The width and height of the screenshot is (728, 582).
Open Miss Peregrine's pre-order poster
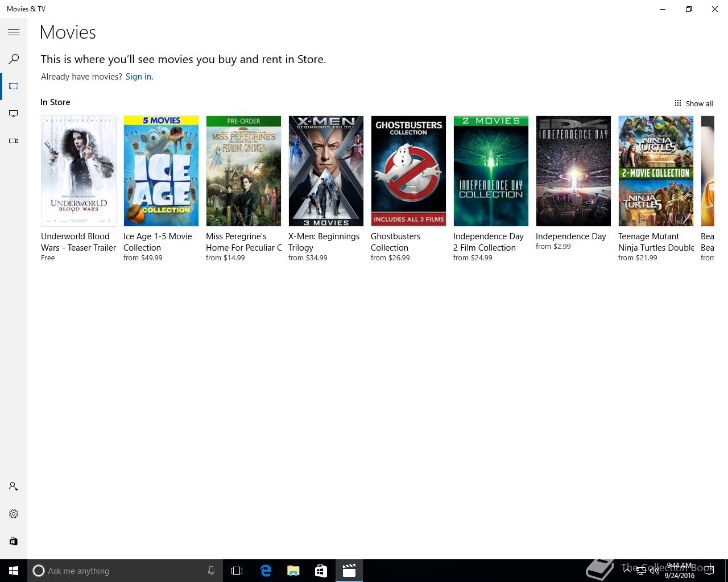tap(243, 171)
